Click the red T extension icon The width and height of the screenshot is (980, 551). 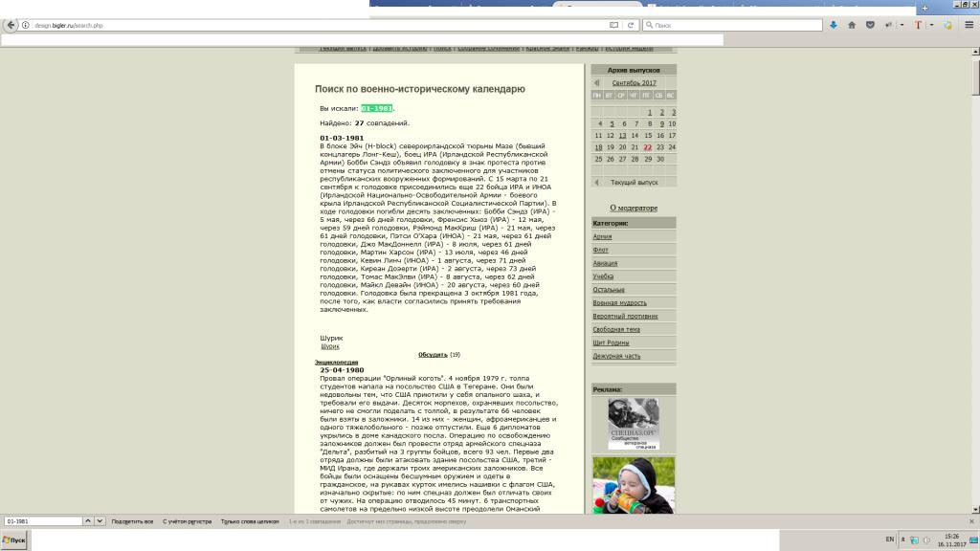click(x=918, y=25)
